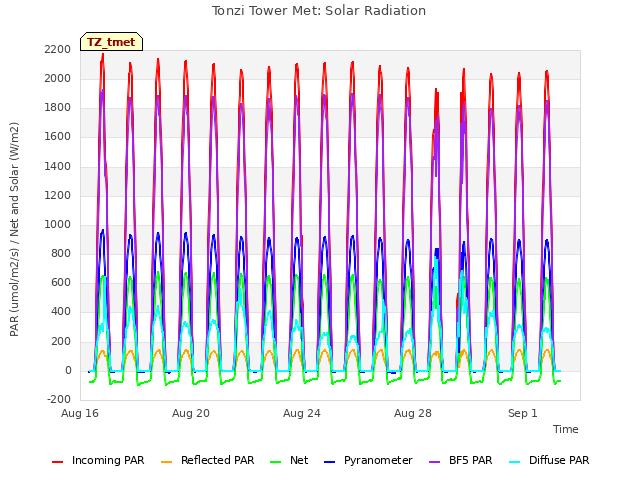The width and height of the screenshot is (640, 480).
Task: Click the chart title Tonzi Tower Met: Solar Radiation
Action: point(319,11)
